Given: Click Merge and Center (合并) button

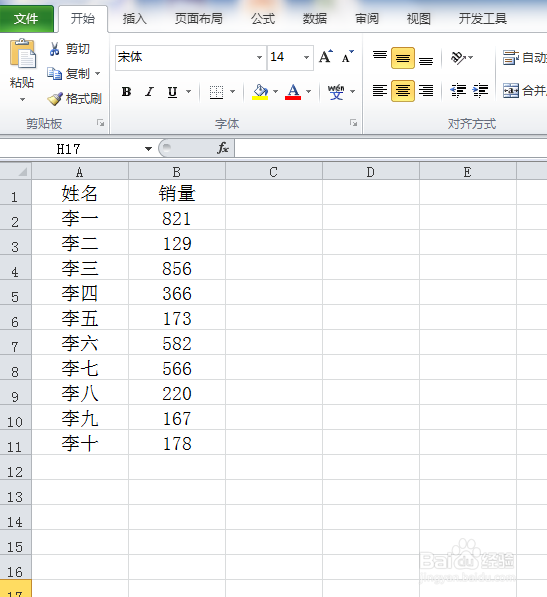Looking at the screenshot, I should point(525,91).
